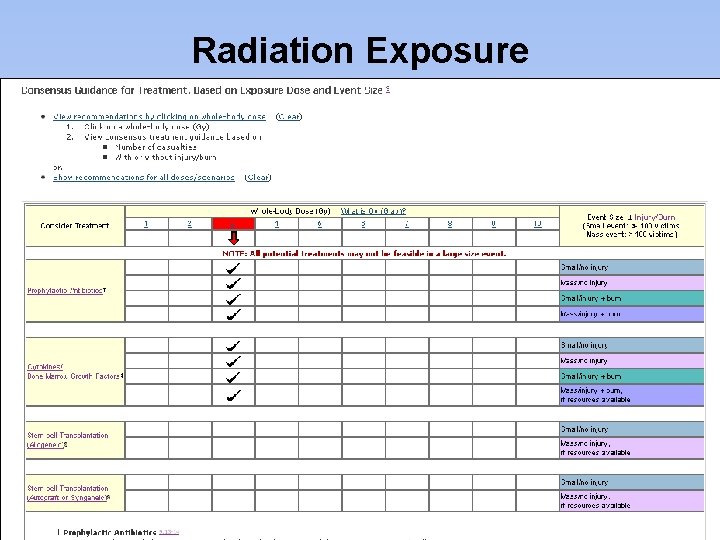The image size is (720, 540).
Task: Click the footnote marker after 'Event Size' heading
Action: pos(388,90)
